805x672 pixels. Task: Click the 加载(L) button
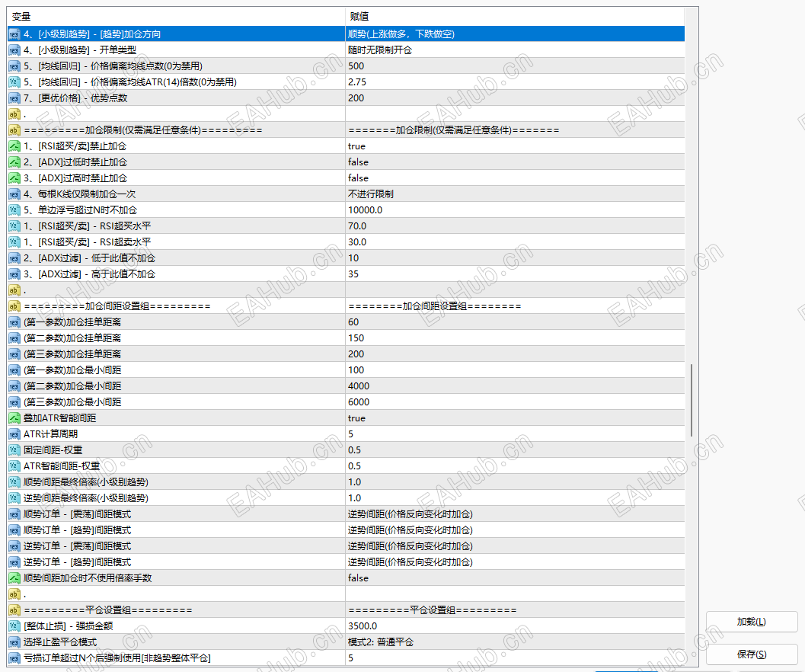click(751, 622)
